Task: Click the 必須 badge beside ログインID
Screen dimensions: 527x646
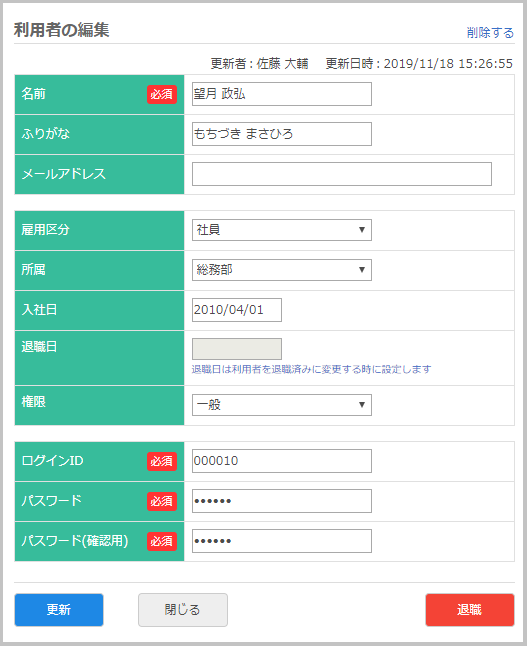Action: pos(162,461)
